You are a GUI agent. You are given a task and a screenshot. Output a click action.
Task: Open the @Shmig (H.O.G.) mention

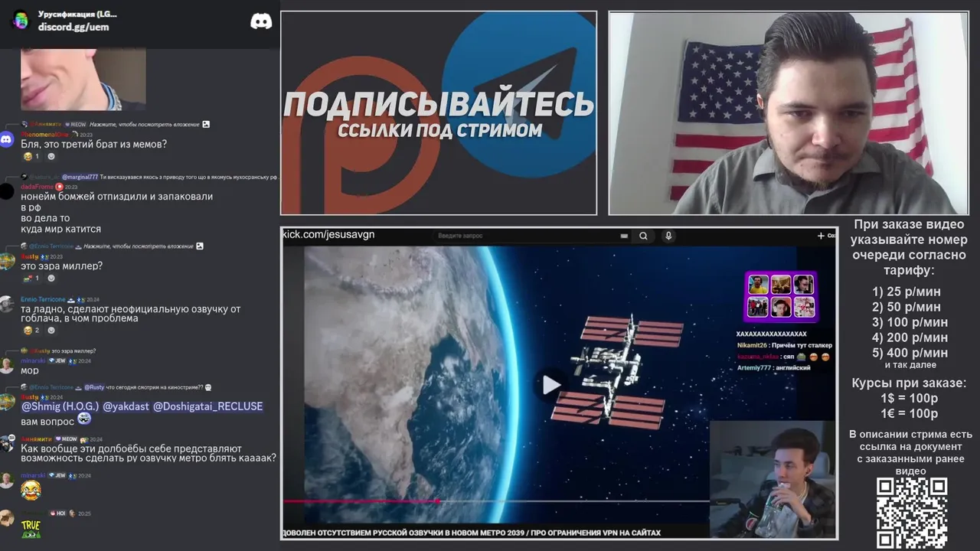pos(60,406)
